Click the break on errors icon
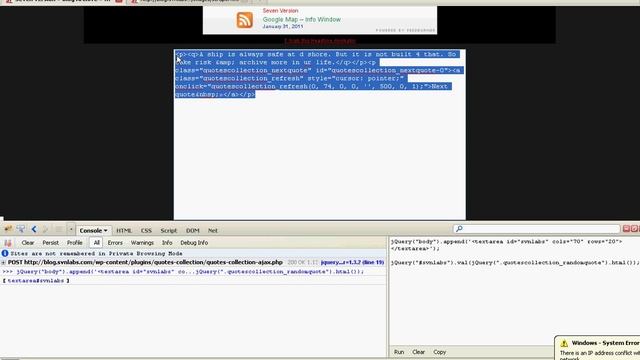The image size is (640, 360). [8, 243]
